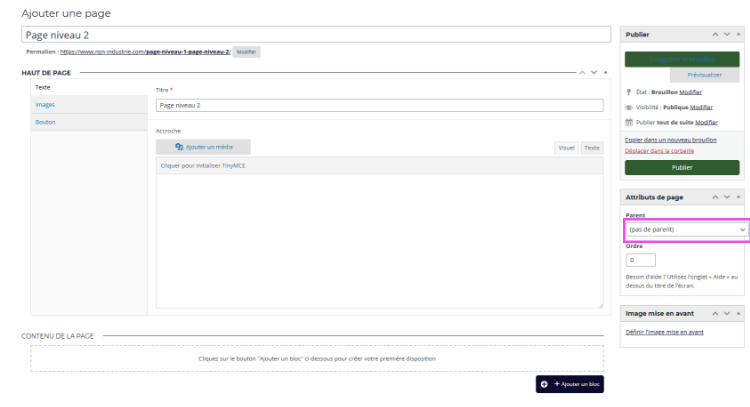Click the Visibilité eye icon
This screenshot has width=750, height=407.
[x=629, y=107]
